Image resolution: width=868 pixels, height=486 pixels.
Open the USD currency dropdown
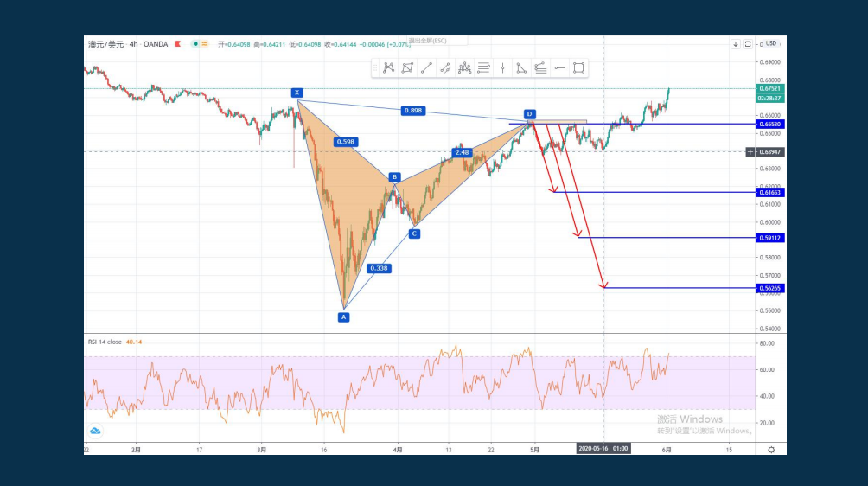(x=770, y=43)
